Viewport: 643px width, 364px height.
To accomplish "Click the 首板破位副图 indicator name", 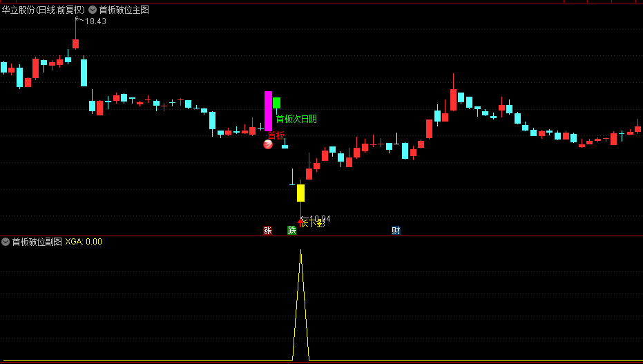I will pos(37,242).
